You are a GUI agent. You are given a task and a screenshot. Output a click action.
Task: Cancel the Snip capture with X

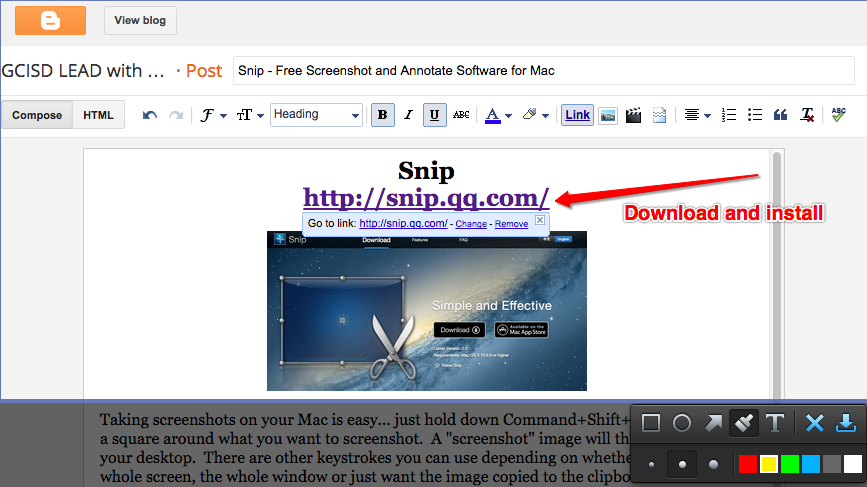pos(814,423)
